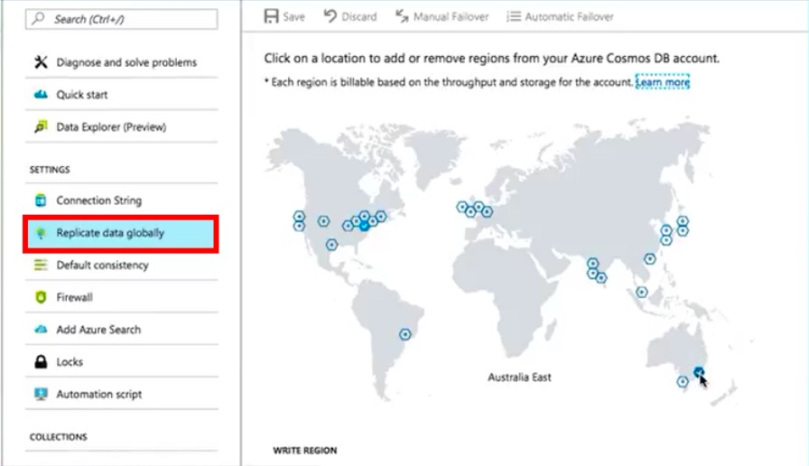Click the Connection String database icon
The width and height of the screenshot is (809, 466).
point(41,201)
